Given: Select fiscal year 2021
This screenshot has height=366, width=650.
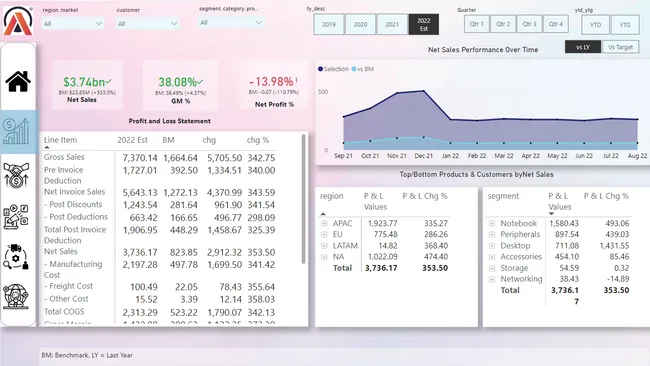Looking at the screenshot, I should (x=392, y=24).
